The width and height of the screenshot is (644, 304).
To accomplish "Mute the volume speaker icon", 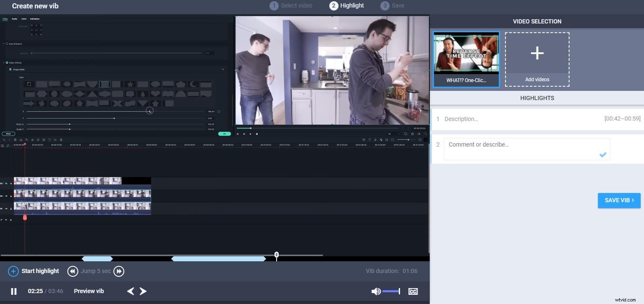I will (x=376, y=291).
